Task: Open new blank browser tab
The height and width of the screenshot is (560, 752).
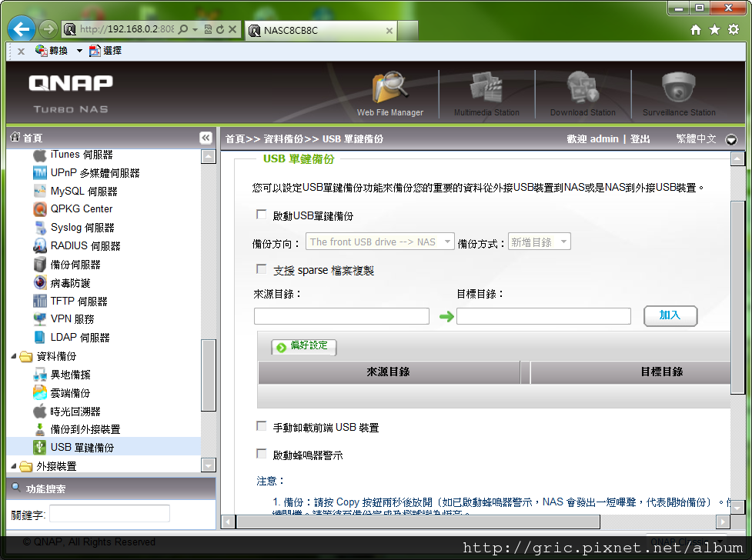Action: coord(407,30)
